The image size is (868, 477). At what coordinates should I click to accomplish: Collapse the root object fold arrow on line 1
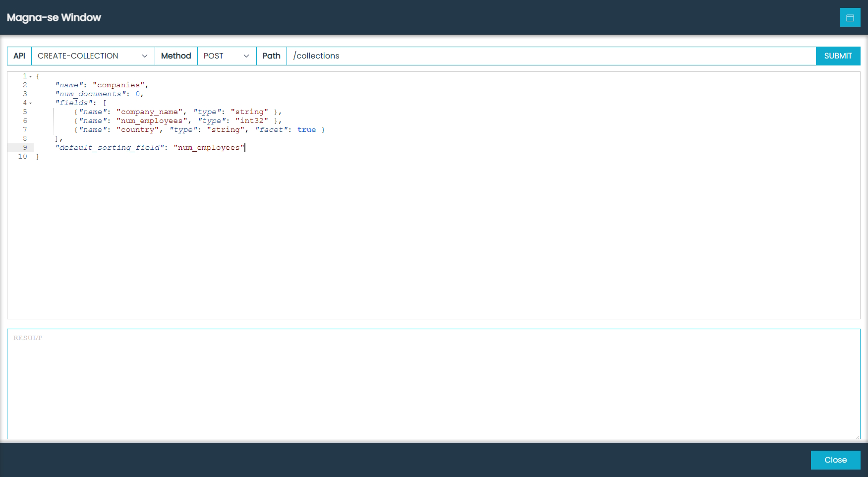[x=31, y=76]
